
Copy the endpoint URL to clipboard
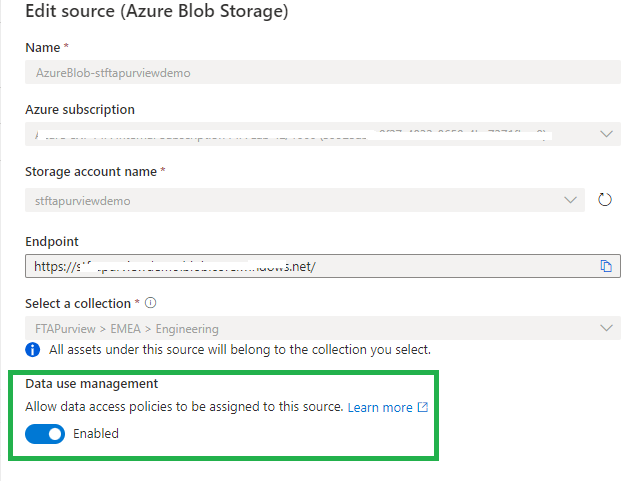pyautogui.click(x=605, y=266)
